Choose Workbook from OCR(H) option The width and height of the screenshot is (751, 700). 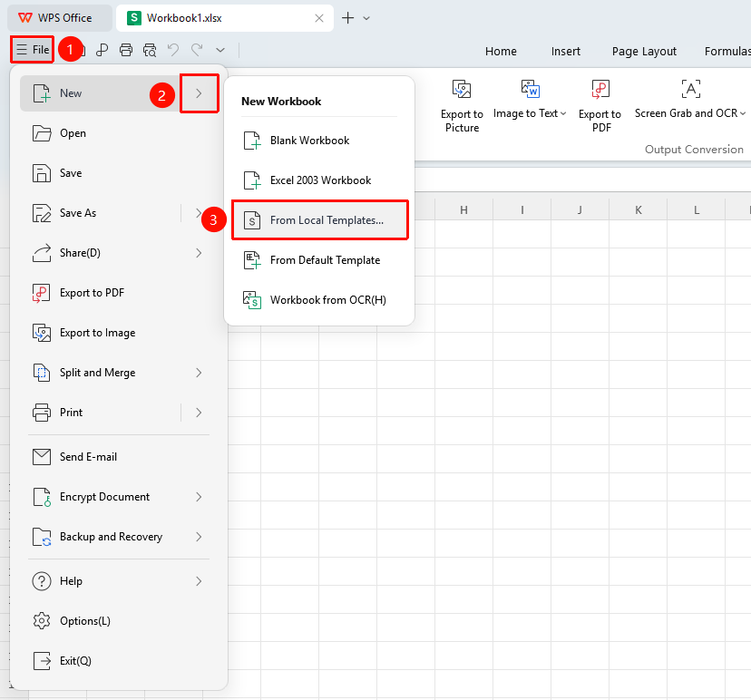[x=319, y=300]
